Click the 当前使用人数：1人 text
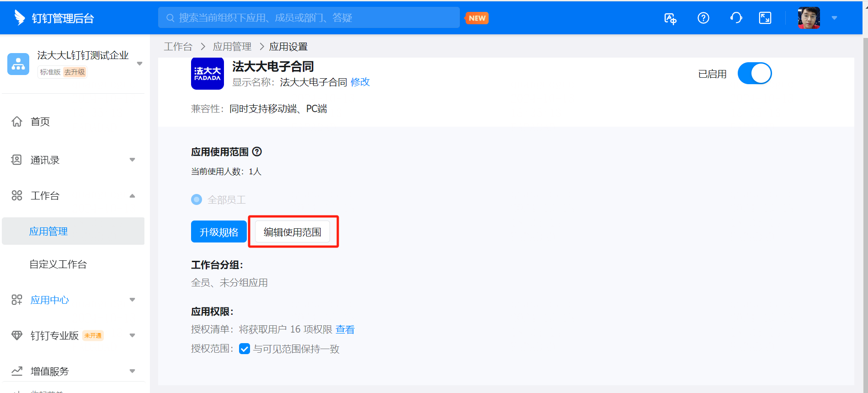The image size is (868, 393). coord(226,172)
